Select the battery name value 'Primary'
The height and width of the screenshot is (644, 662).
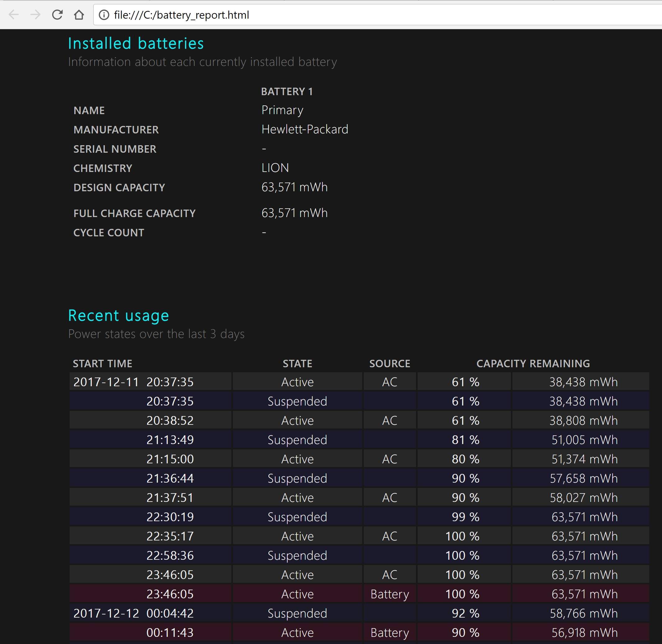pos(282,110)
